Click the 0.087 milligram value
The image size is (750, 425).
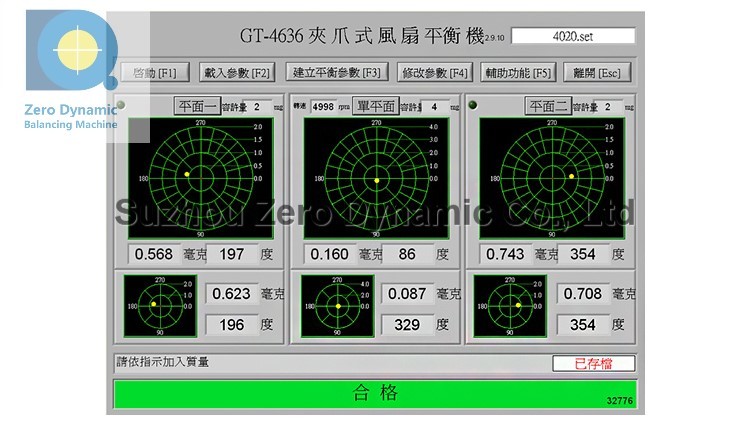click(408, 294)
